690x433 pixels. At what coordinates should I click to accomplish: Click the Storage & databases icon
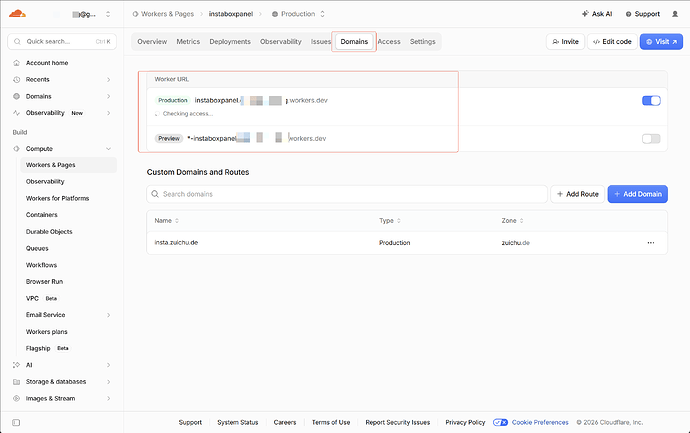pyautogui.click(x=17, y=382)
